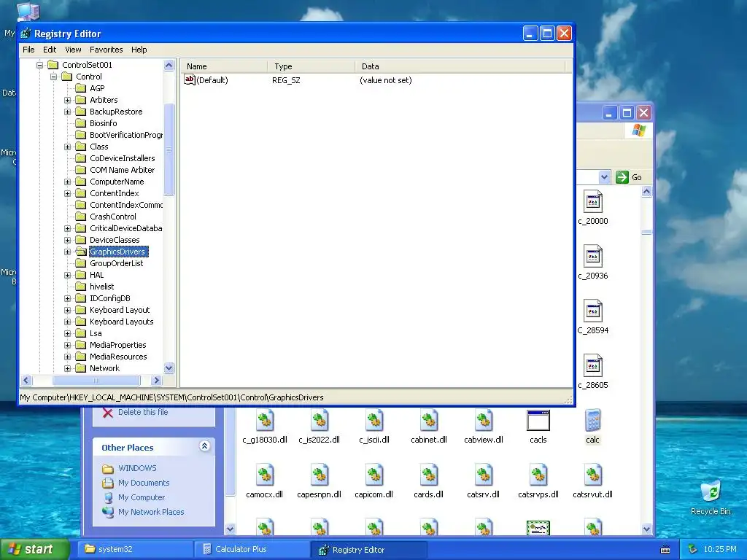
Task: Select the c_g18030.dll file icon
Action: tap(265, 421)
